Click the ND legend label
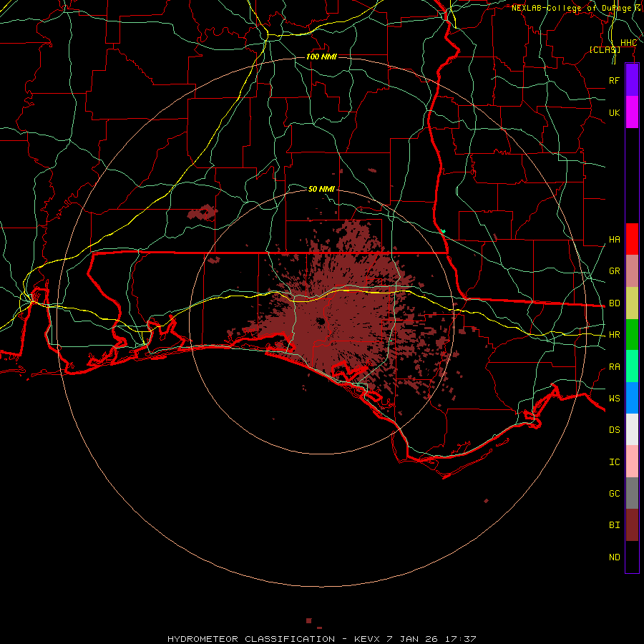Viewport: 644px width, 644px height. coord(614,557)
